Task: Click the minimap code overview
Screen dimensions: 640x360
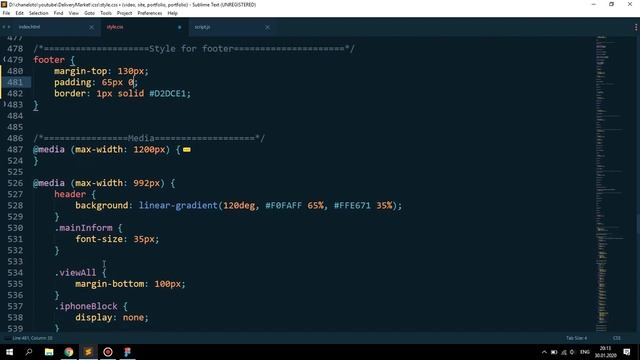Action: click(x=610, y=184)
